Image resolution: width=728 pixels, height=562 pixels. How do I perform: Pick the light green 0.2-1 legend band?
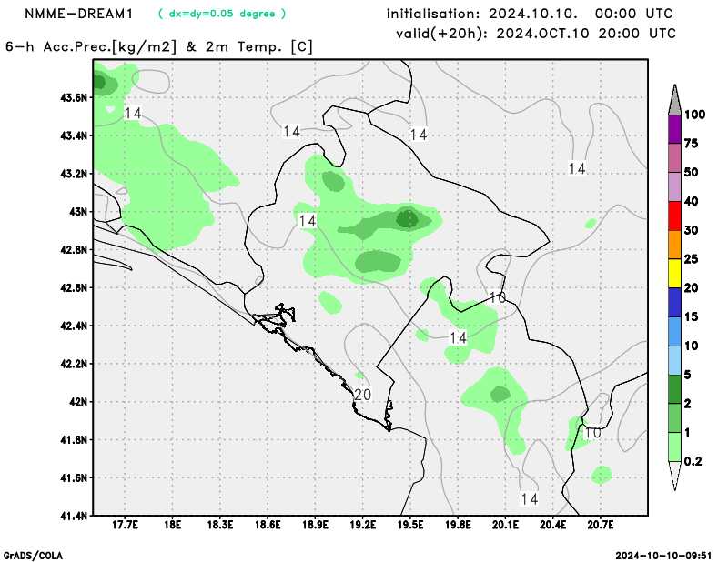click(x=674, y=447)
